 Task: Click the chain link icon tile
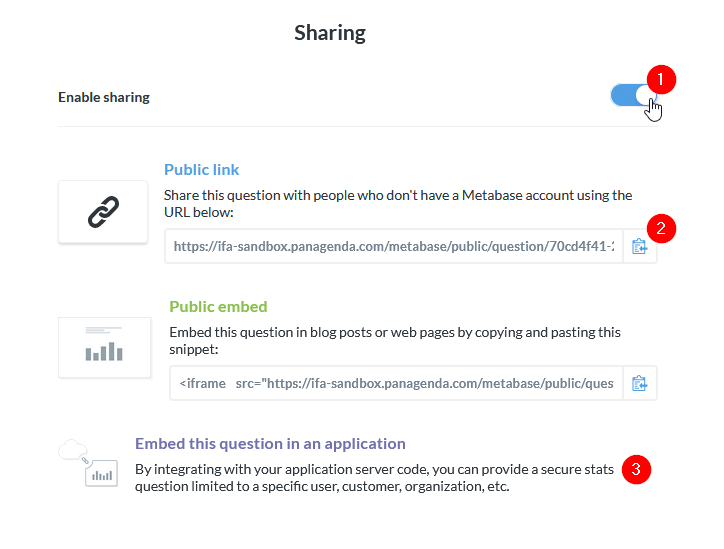103,212
